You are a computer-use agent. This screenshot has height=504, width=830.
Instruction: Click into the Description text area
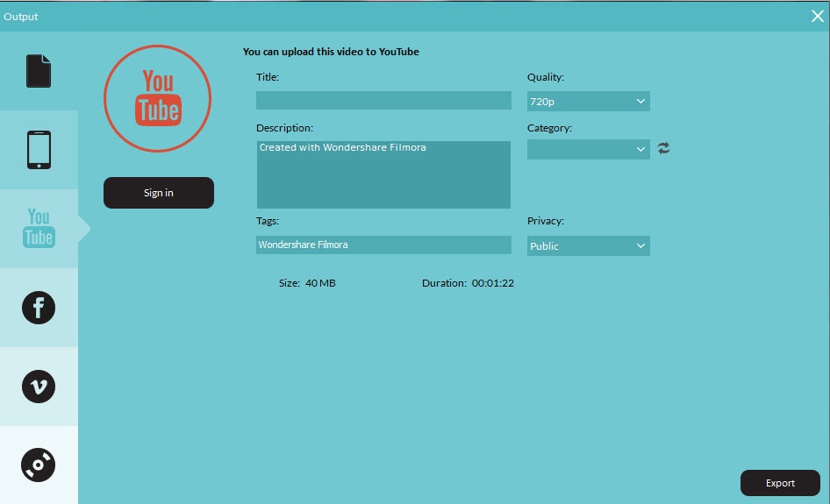point(383,174)
